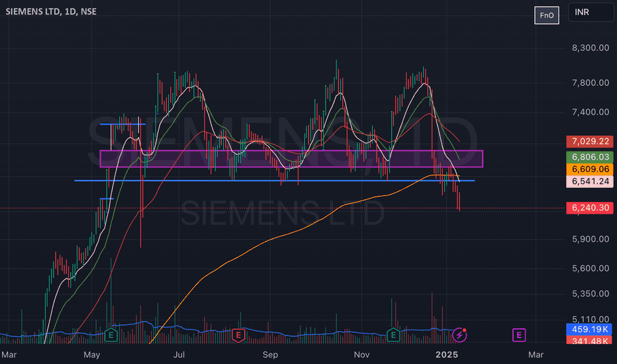Click the 7,400.00 price axis label

pos(591,112)
